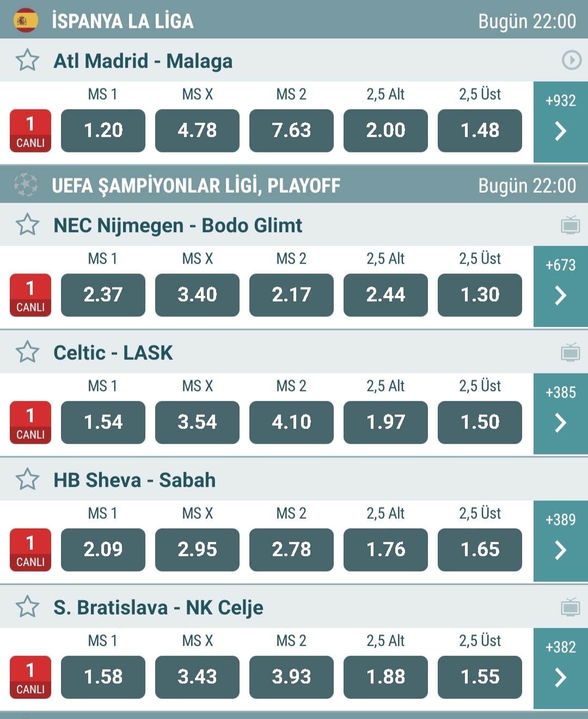Expand +673 markets for NEC Nijmegen match
The width and height of the screenshot is (588, 719).
[x=561, y=286]
